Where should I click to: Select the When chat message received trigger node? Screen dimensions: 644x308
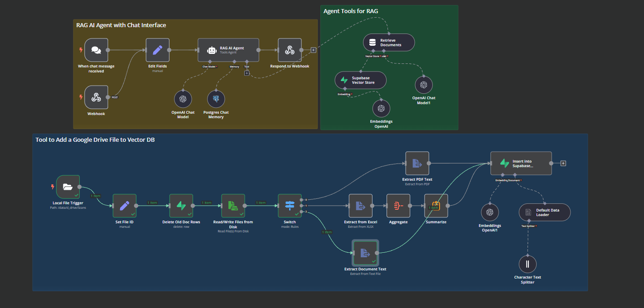[x=96, y=50]
